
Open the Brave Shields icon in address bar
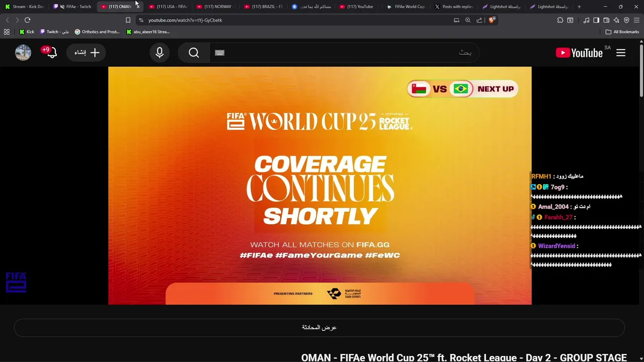[492, 20]
